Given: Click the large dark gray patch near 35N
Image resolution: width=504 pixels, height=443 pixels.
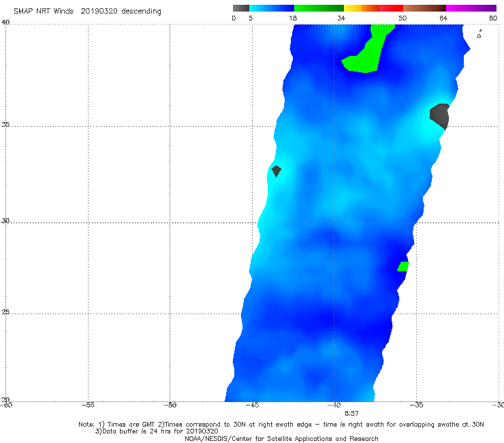Looking at the screenshot, I should [x=440, y=115].
